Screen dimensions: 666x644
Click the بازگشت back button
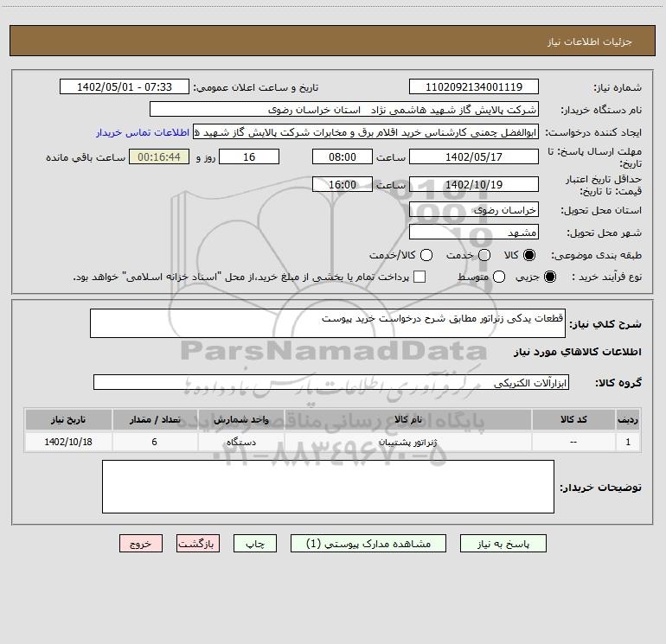(x=198, y=544)
